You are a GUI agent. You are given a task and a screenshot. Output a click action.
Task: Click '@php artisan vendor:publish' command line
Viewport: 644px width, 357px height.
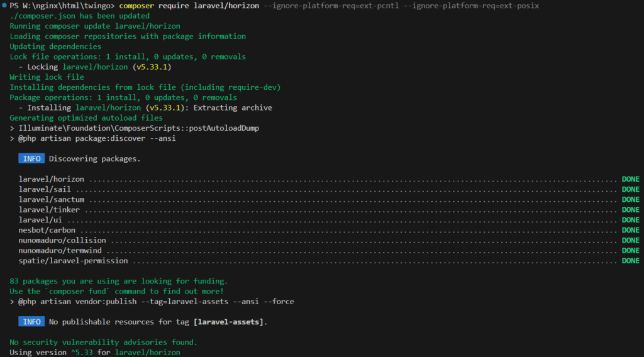pos(152,302)
